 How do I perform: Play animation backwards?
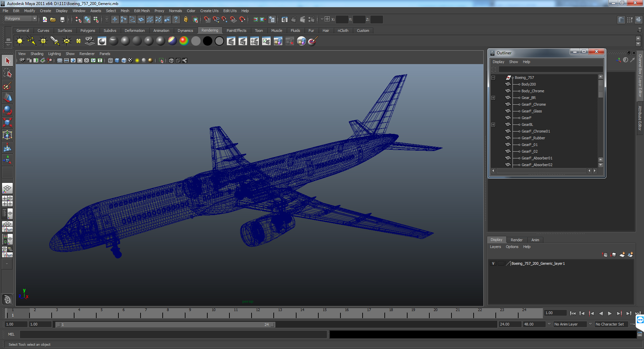click(601, 313)
